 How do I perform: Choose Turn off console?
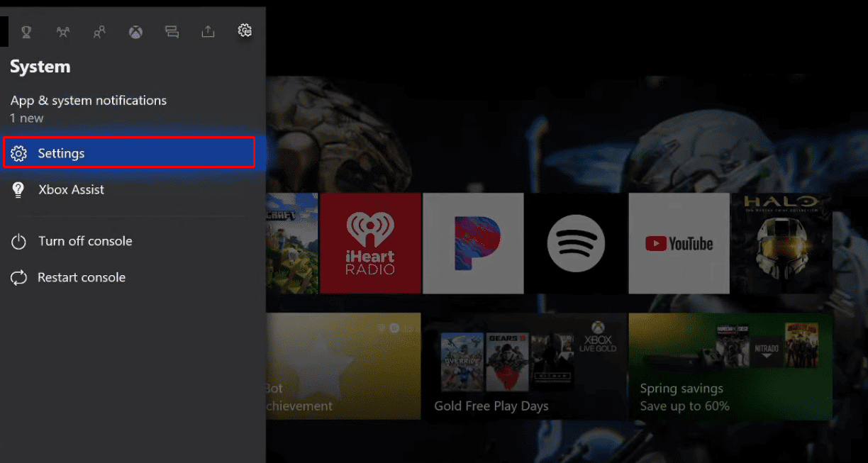click(85, 241)
